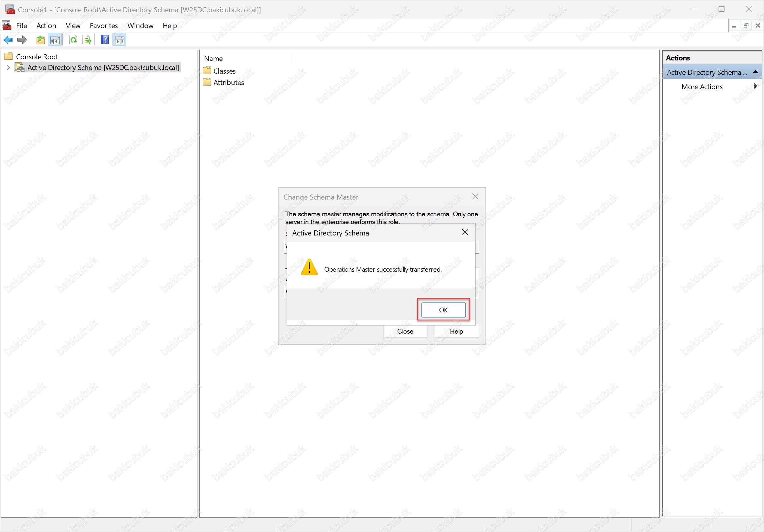Click Close in Change Schema Master dialog
The width and height of the screenshot is (764, 532).
point(405,331)
